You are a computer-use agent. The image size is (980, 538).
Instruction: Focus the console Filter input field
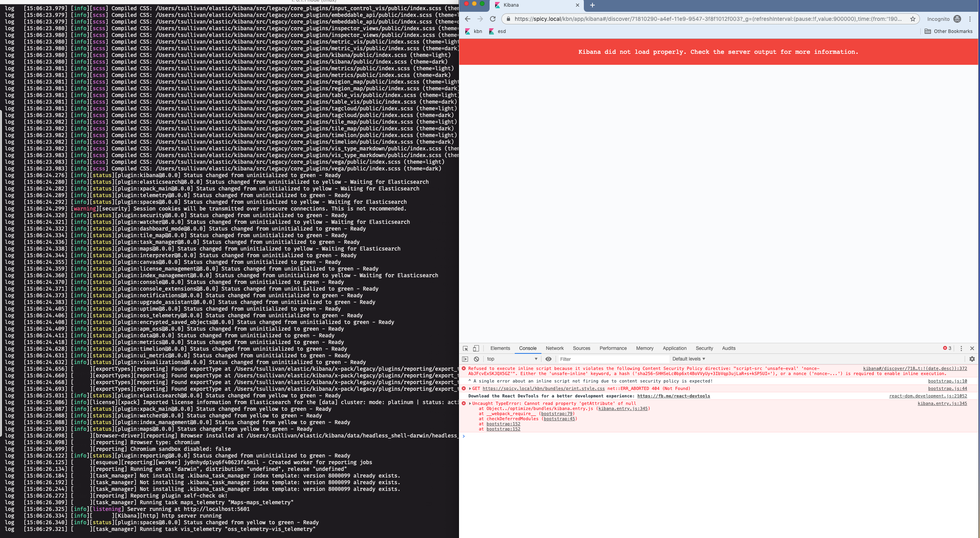point(614,359)
